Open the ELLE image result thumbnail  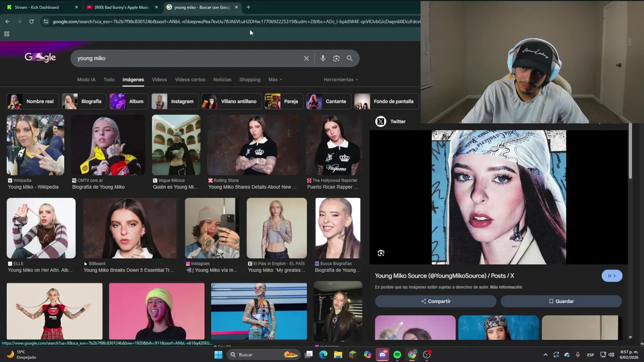coord(41,228)
